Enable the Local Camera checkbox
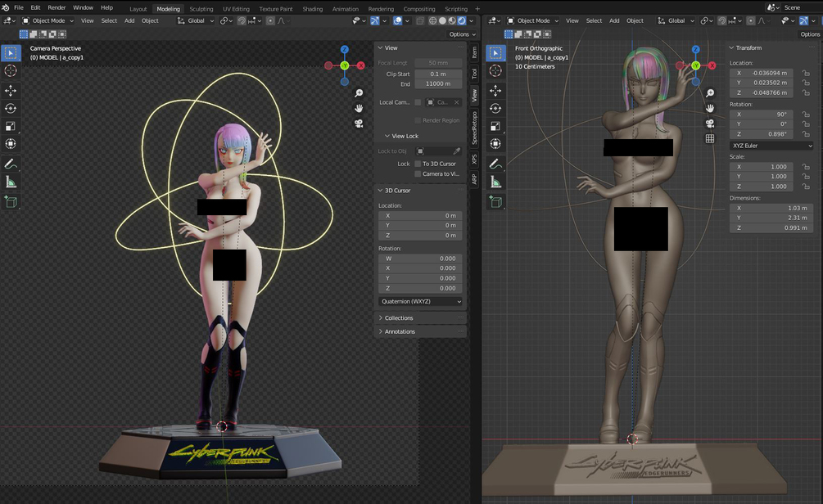 [418, 102]
